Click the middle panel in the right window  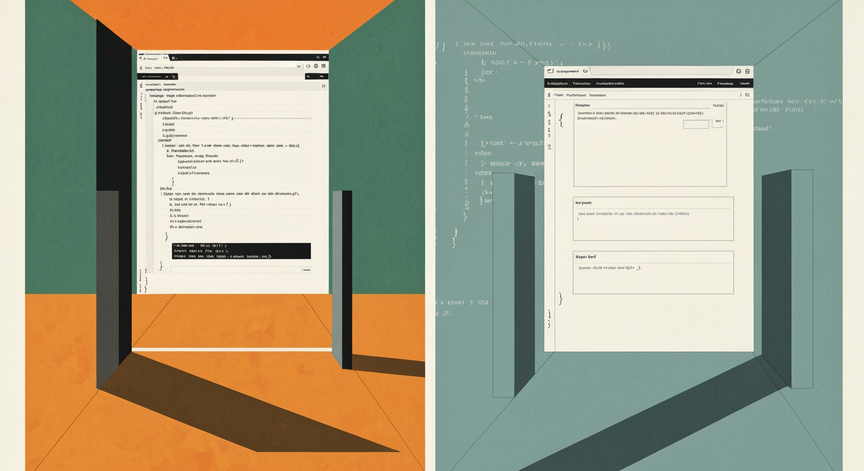653,219
